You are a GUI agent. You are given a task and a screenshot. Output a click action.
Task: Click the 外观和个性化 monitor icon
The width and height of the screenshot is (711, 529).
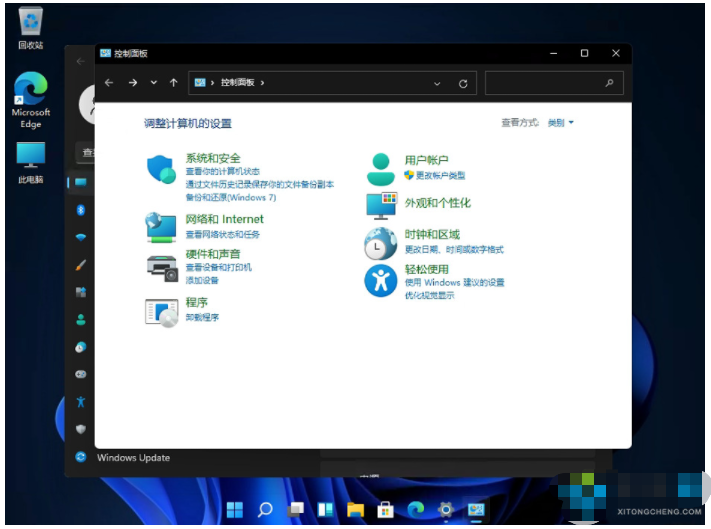pyautogui.click(x=380, y=205)
